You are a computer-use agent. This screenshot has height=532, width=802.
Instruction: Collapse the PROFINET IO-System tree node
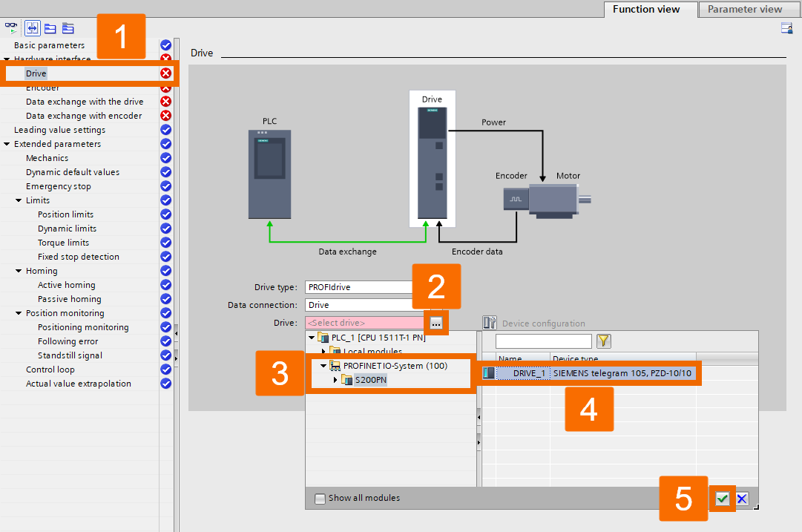322,365
